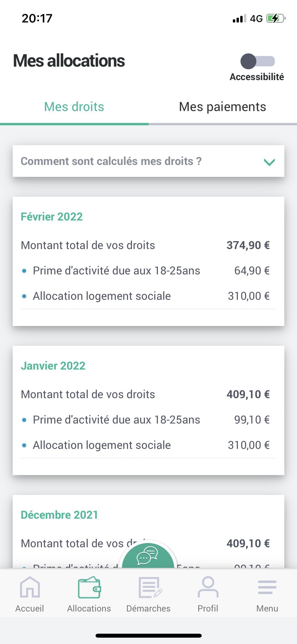Viewport: 297px width, 644px height.
Task: Open the Allocations wallet icon
Action: tap(89, 587)
